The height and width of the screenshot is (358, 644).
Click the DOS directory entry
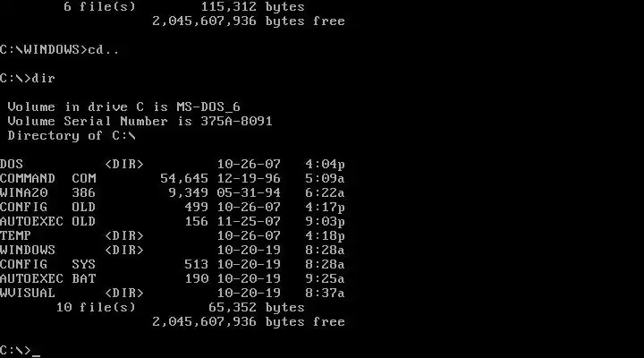pos(173,164)
